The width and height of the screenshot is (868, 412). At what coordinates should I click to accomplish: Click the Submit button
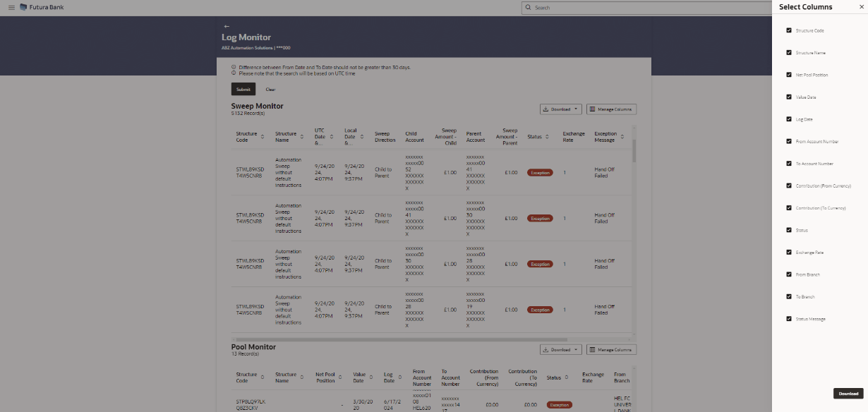[243, 89]
